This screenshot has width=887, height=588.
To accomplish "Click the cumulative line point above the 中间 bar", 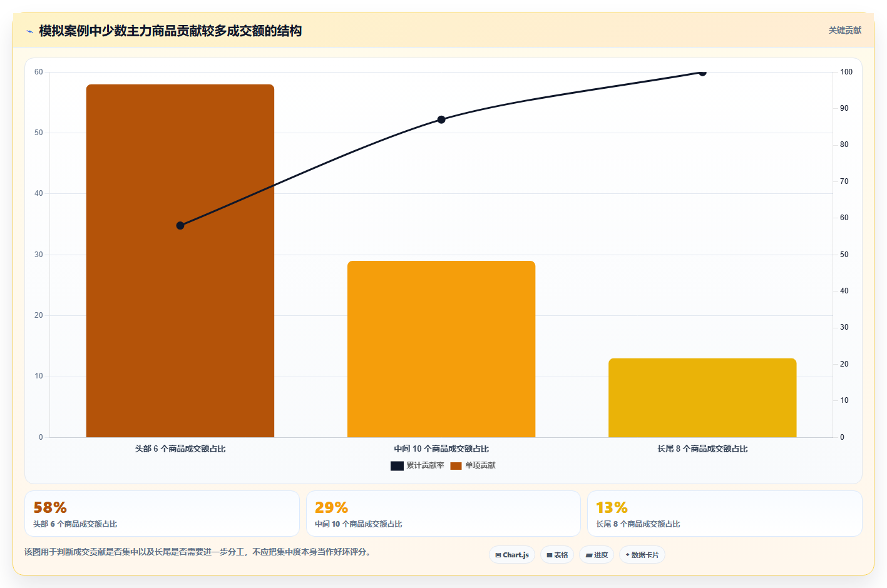I will [441, 119].
